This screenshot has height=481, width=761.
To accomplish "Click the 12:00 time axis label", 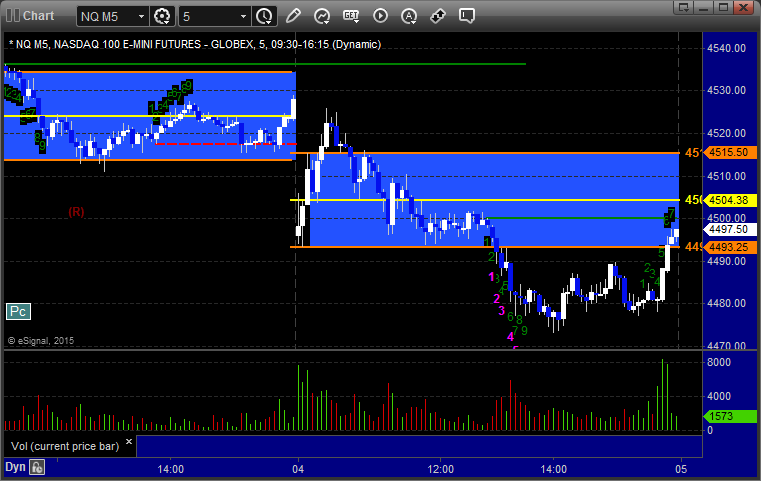I will pos(441,469).
